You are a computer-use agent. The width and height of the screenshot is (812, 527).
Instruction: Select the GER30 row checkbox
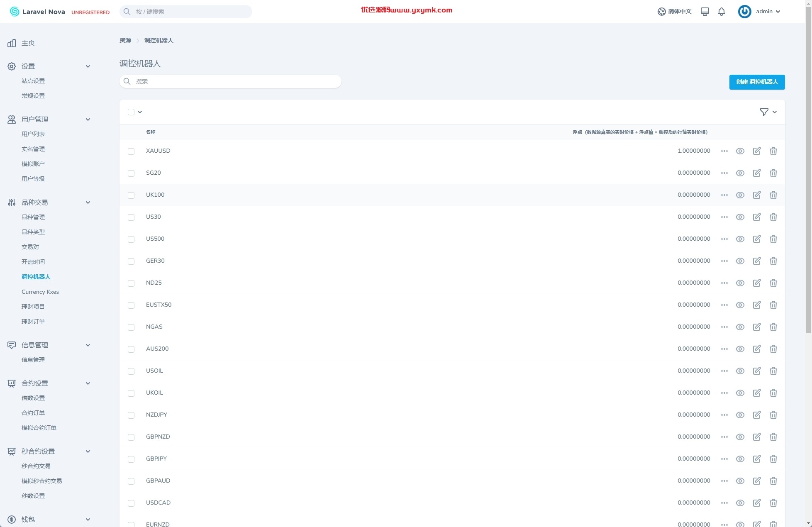click(x=131, y=261)
